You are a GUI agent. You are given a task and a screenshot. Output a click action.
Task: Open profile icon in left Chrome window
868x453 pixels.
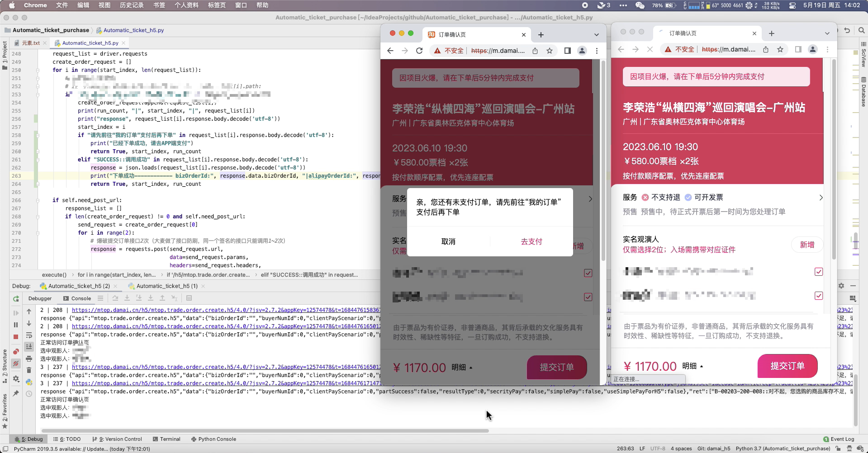click(x=582, y=51)
